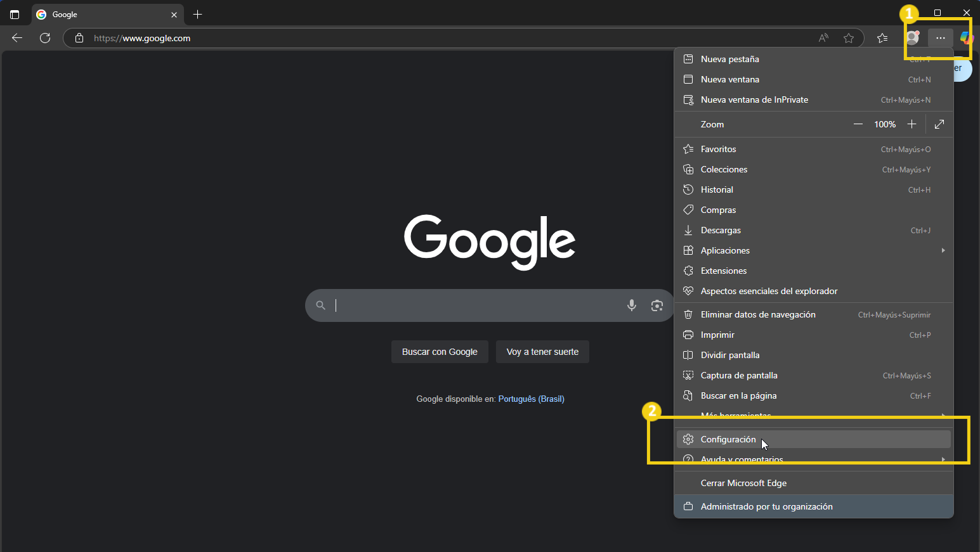Open Descargas from the menu
This screenshot has height=552, width=980.
pos(813,230)
